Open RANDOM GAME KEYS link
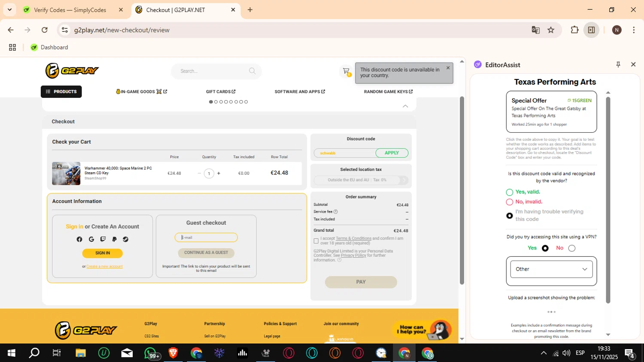The width and height of the screenshot is (644, 362). click(388, 91)
